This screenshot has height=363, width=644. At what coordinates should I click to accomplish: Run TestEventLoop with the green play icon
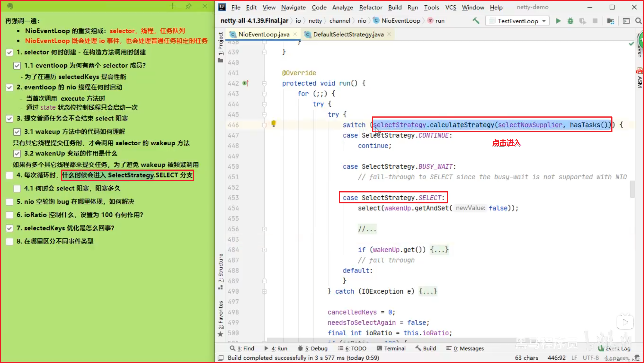(x=558, y=21)
